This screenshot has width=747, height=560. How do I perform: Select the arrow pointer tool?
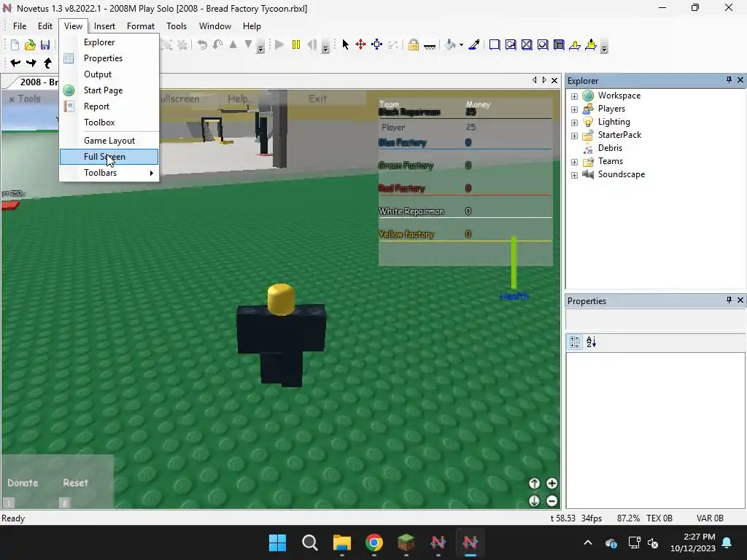point(345,44)
